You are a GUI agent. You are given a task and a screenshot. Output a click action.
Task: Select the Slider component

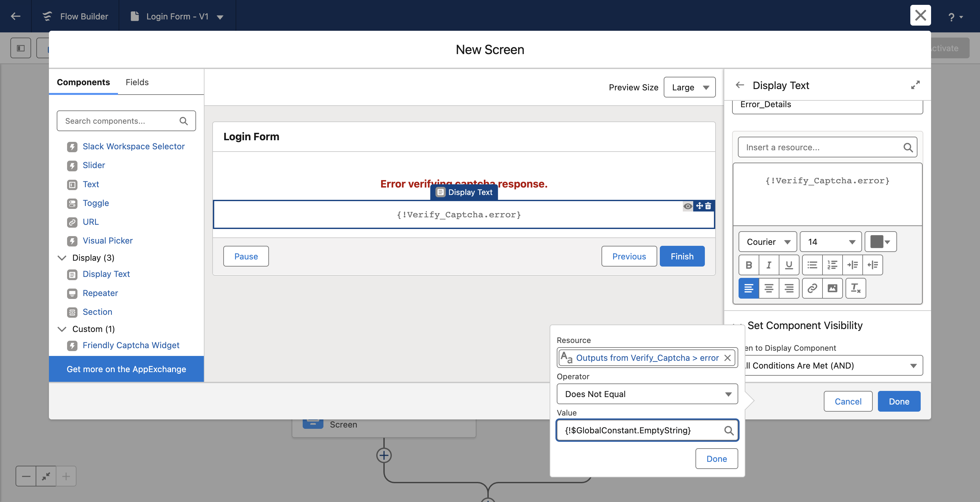pos(94,165)
